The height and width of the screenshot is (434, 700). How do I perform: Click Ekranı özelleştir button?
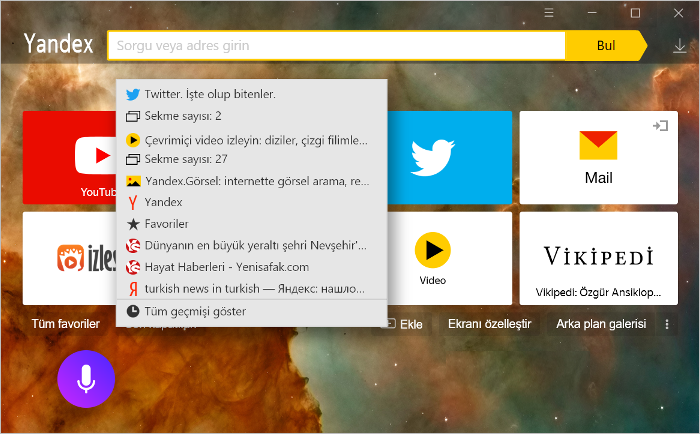(x=489, y=324)
